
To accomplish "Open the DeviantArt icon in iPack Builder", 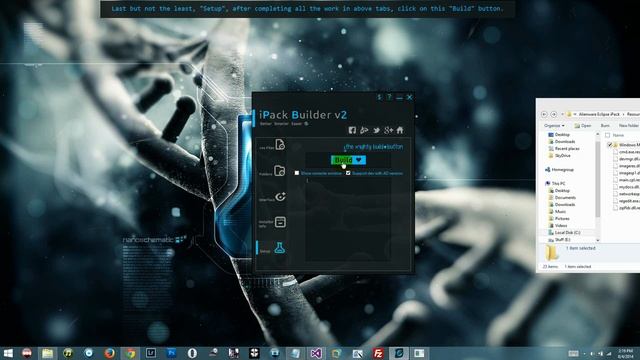I will pyautogui.click(x=364, y=130).
